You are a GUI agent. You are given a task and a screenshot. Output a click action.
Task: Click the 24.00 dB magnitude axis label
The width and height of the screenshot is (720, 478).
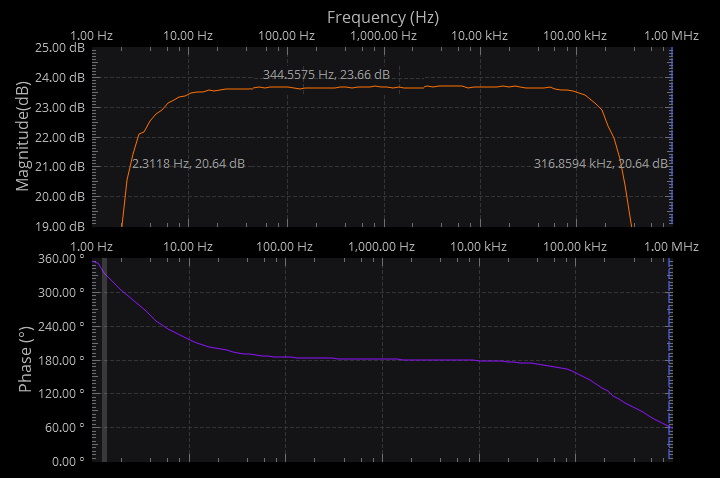[60, 78]
